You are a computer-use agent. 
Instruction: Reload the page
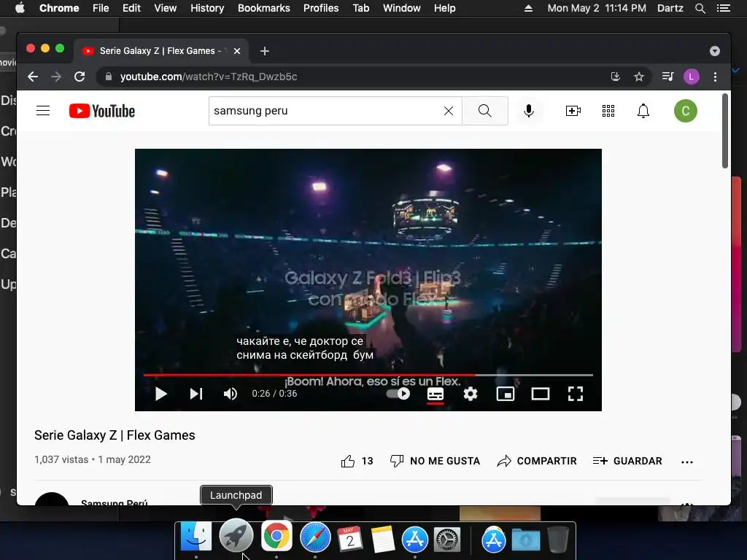[x=80, y=77]
